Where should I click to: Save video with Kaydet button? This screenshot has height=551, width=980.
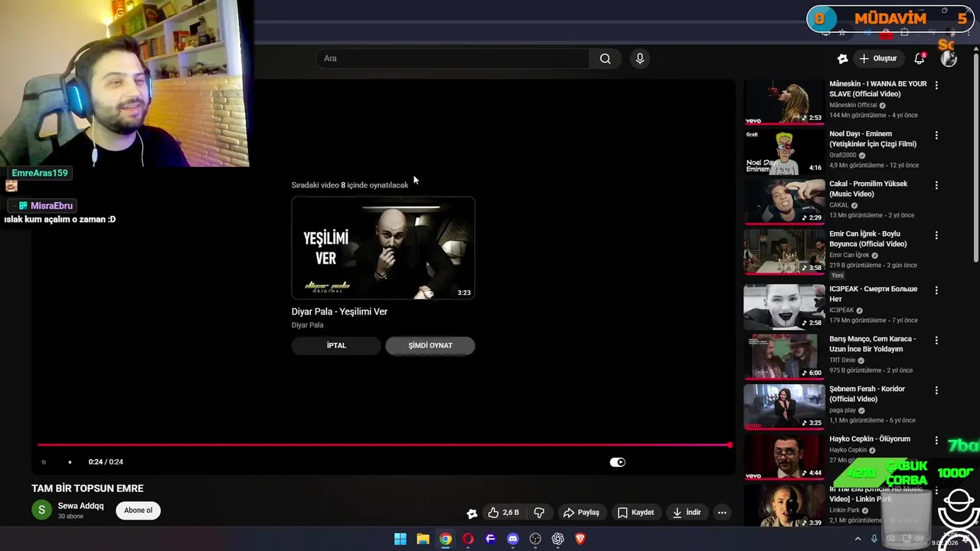point(635,513)
